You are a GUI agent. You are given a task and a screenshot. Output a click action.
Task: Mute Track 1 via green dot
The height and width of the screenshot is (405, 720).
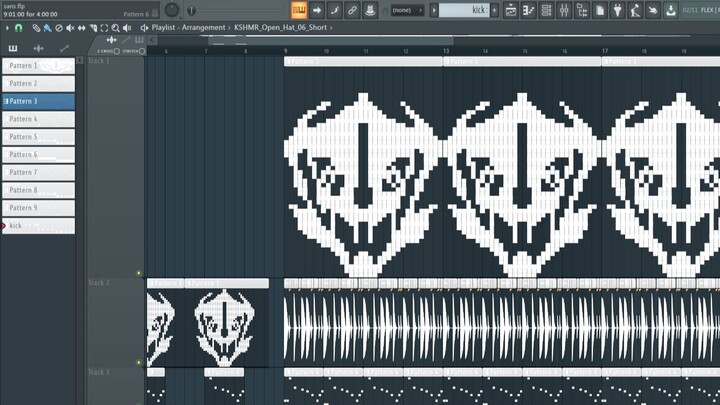[139, 273]
